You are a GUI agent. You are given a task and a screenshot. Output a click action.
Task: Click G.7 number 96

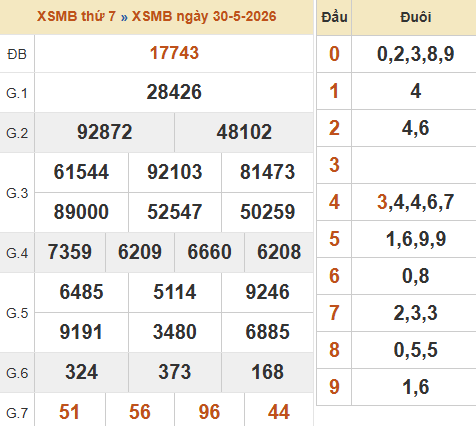(209, 412)
